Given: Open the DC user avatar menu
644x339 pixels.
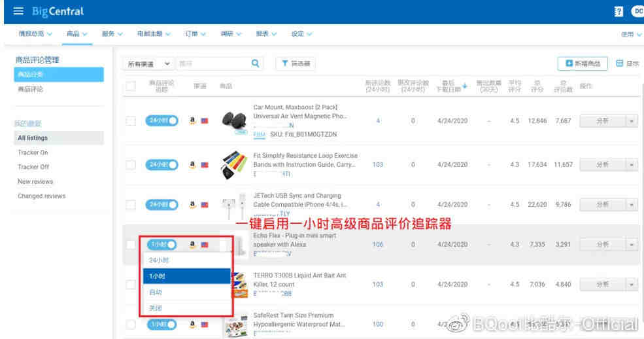Looking at the screenshot, I should 637,12.
